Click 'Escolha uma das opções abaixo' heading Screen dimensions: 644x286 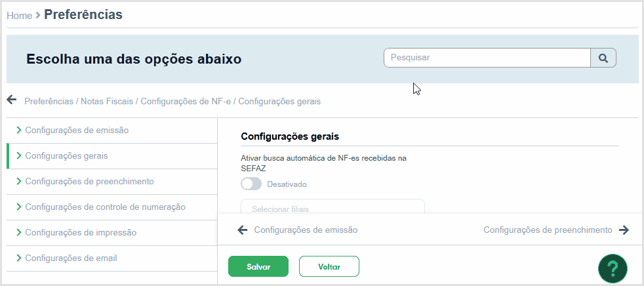pos(134,59)
